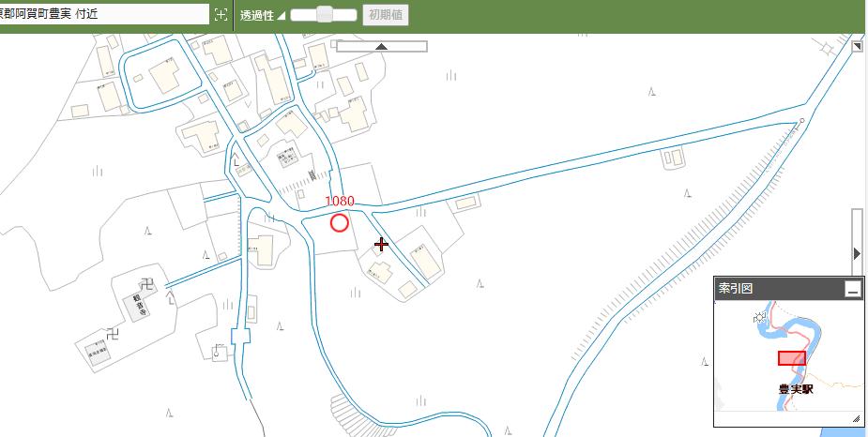Click the manji temple symbol above 観音寺

[145, 283]
